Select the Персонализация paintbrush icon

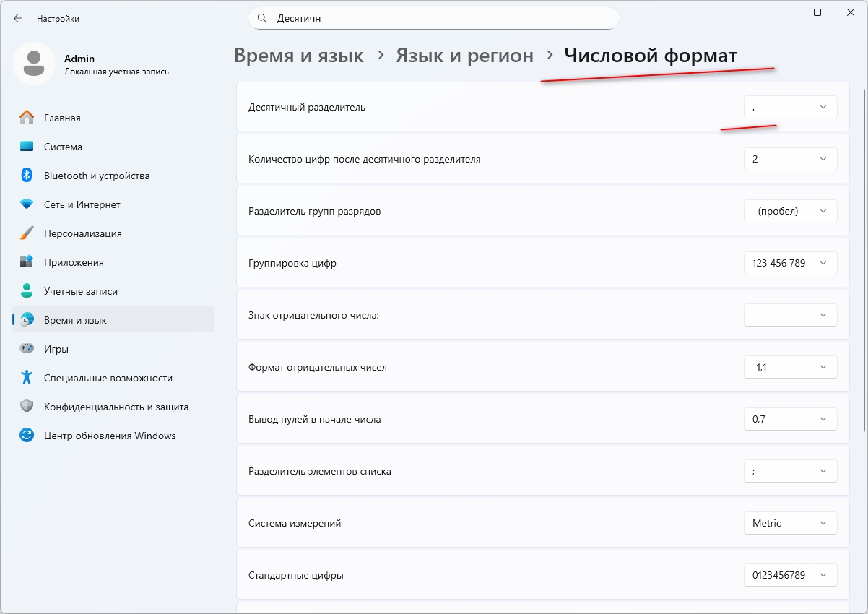click(27, 233)
